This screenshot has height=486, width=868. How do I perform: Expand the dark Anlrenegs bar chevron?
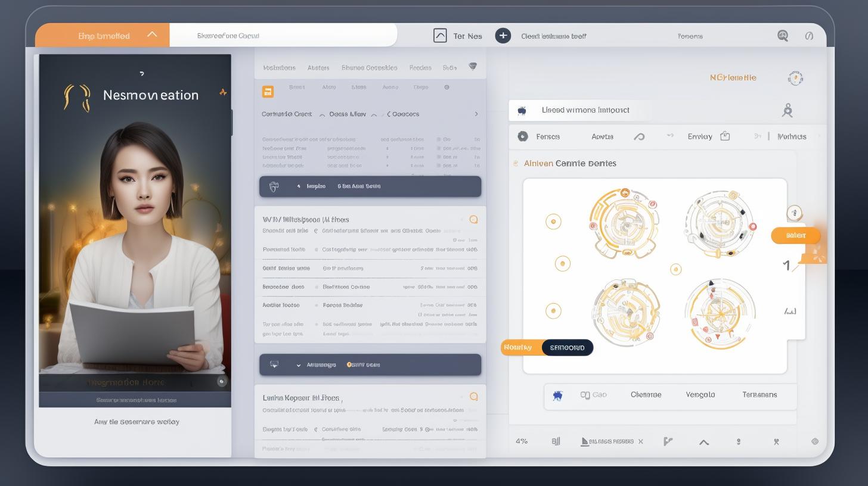[x=299, y=365]
